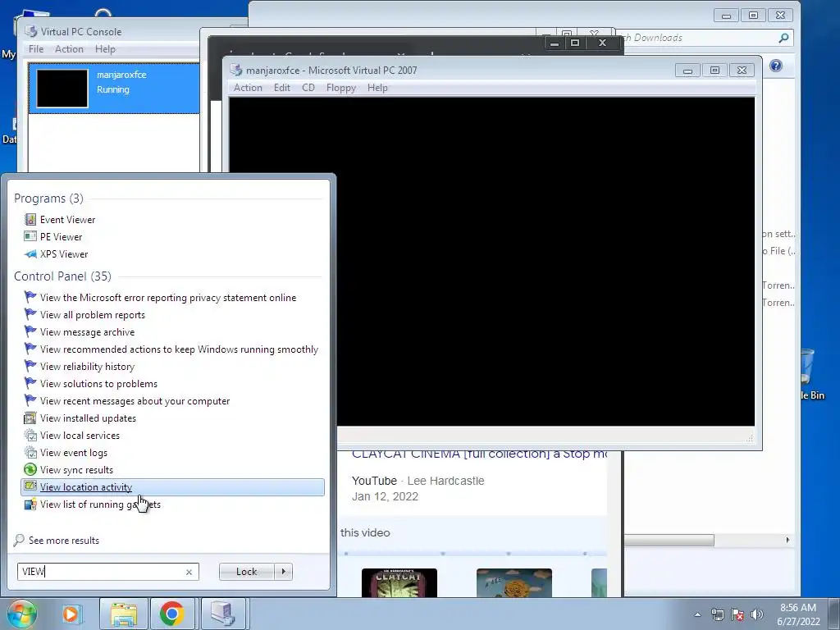Open the clock showing 8:56 AM

pyautogui.click(x=798, y=614)
